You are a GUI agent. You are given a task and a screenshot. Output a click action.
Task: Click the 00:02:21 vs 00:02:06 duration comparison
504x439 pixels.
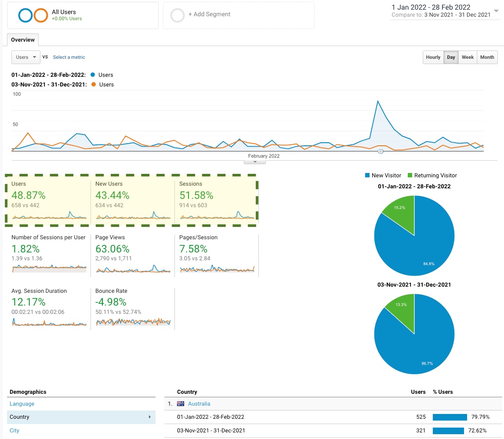[38, 312]
